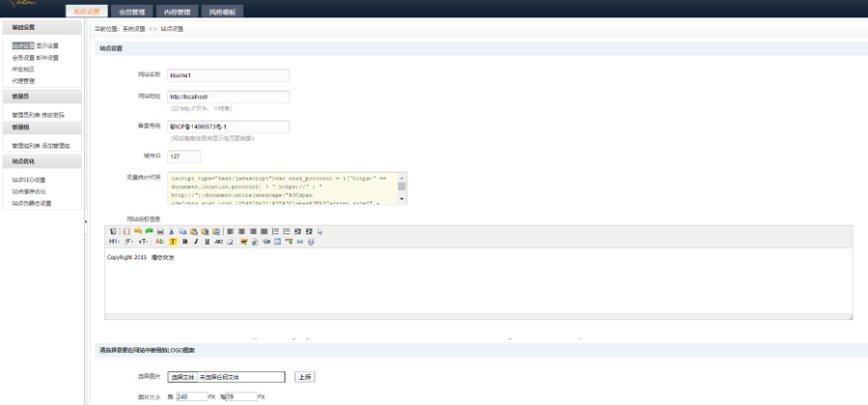Click the 上传 upload button
Image resolution: width=868 pixels, height=405 pixels.
(304, 377)
